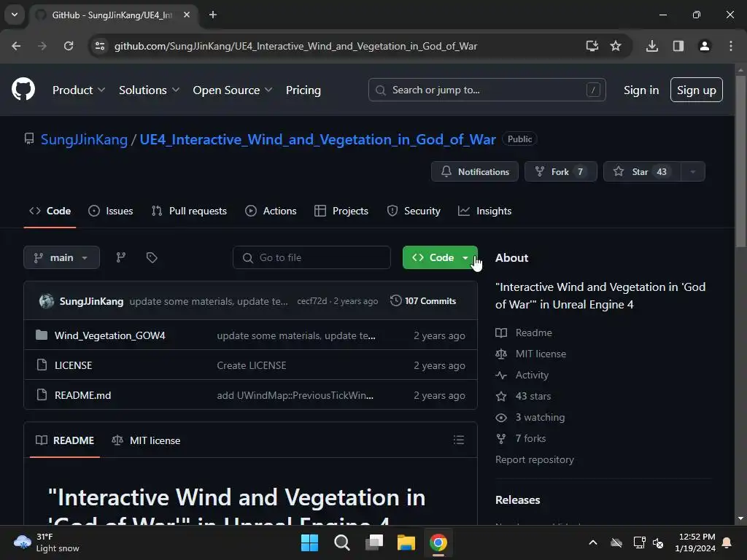Open the Pricing page
The image size is (747, 560).
pyautogui.click(x=303, y=90)
